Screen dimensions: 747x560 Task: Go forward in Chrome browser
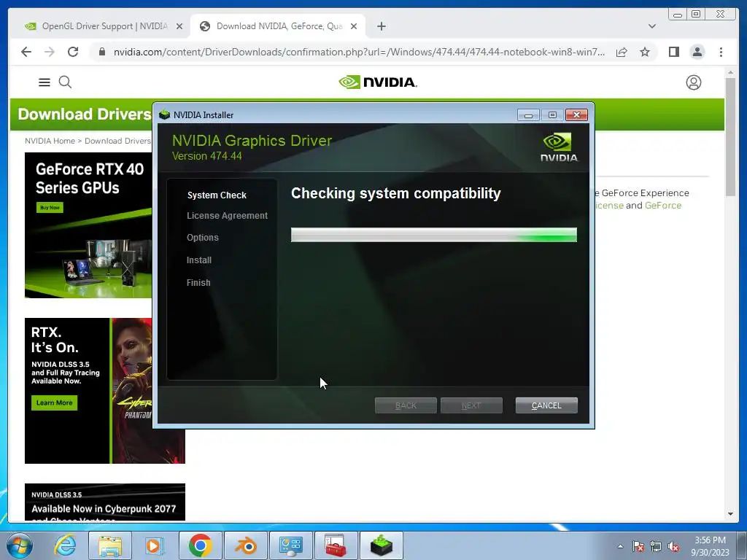tap(50, 52)
